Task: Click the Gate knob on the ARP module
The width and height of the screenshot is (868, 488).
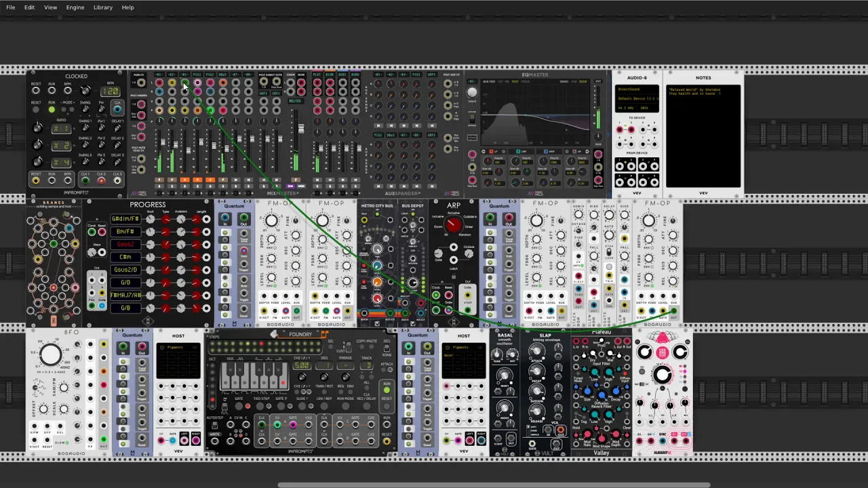Action: pyautogui.click(x=439, y=253)
